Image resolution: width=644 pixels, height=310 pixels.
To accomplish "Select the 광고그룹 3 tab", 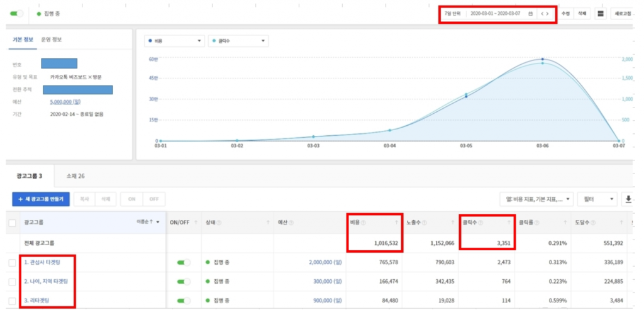I will [x=29, y=175].
